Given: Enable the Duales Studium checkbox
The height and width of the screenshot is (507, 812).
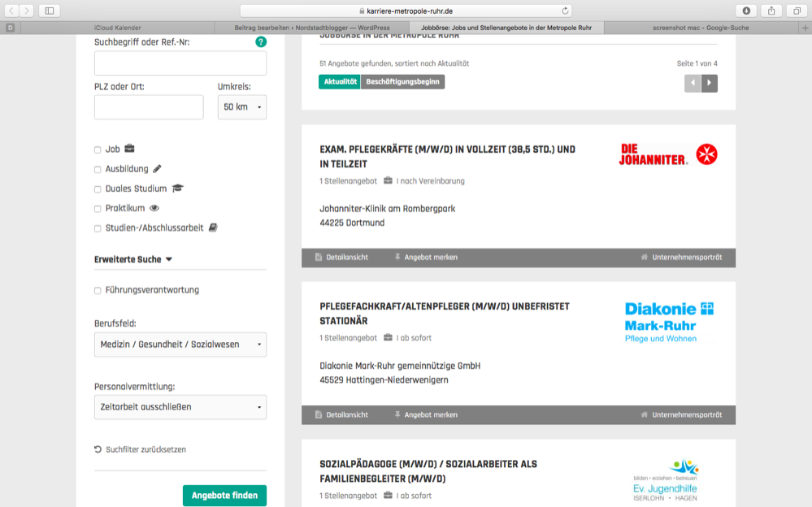Looking at the screenshot, I should click(x=98, y=189).
